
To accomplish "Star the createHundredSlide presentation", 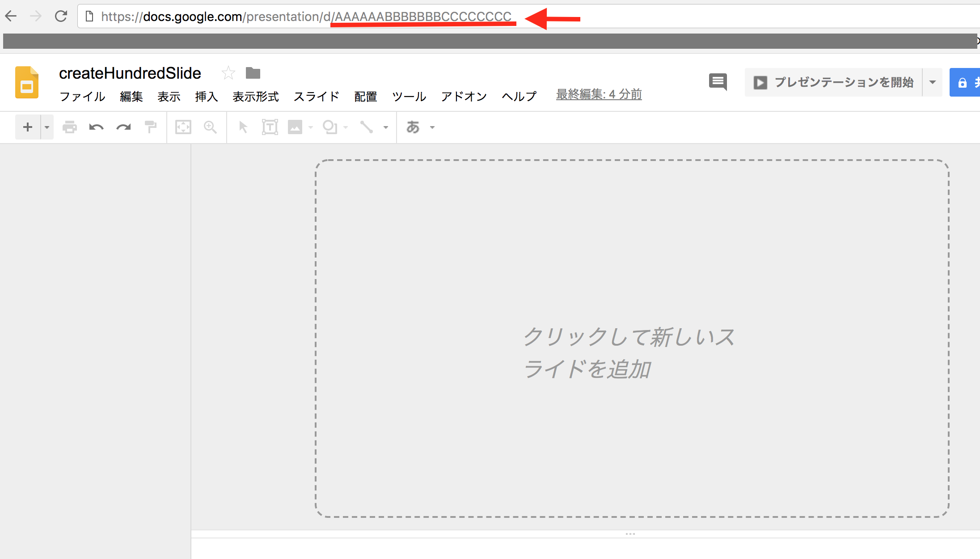I will 228,72.
